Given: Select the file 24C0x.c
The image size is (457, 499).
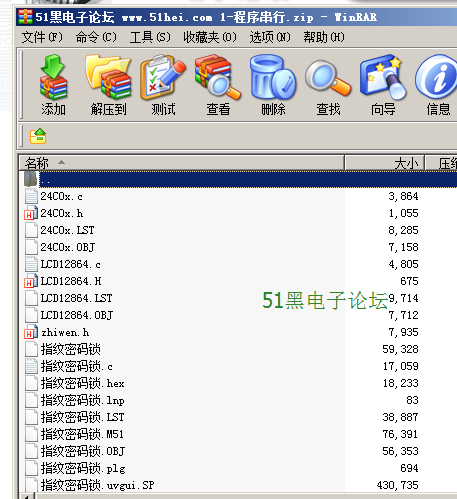Looking at the screenshot, I should coord(61,196).
